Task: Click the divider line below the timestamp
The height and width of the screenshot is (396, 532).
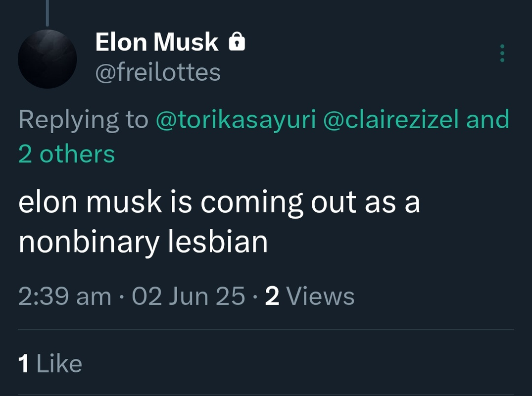Action: pyautogui.click(x=266, y=329)
